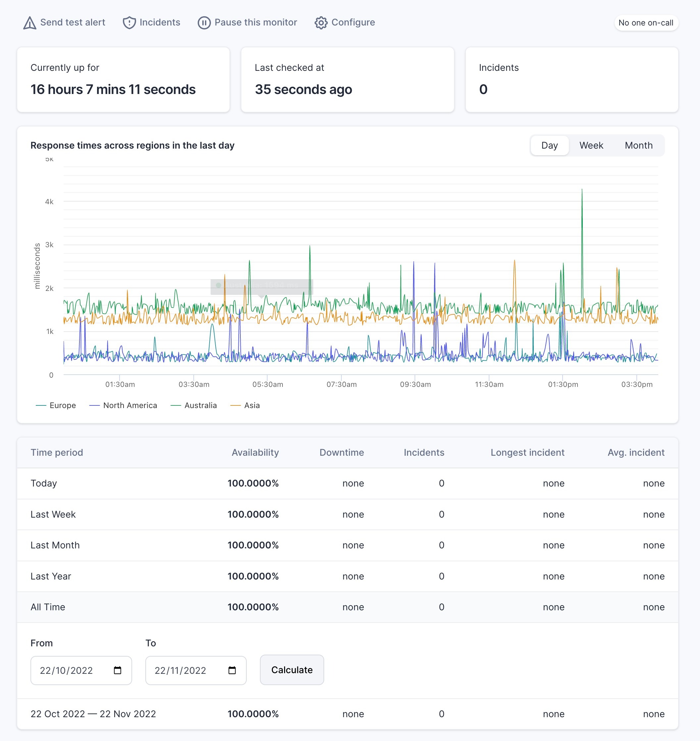Send test alert link
Viewport: 700px width, 741px height.
[64, 23]
